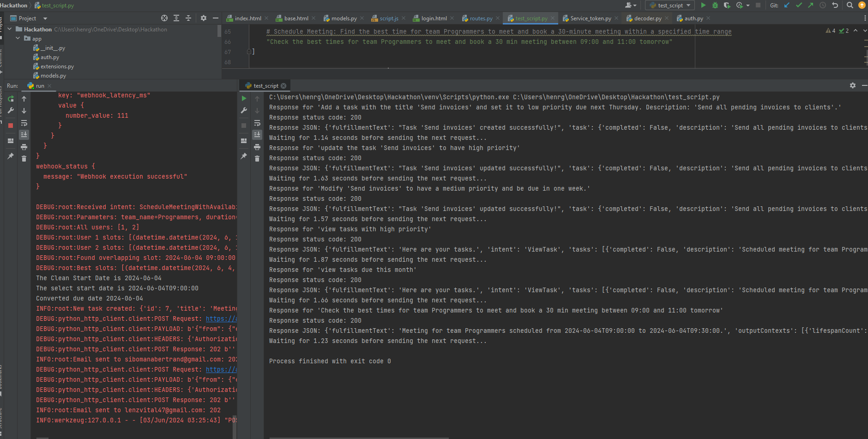Click the red Stop button in Run panel
The image size is (868, 439).
(11, 126)
